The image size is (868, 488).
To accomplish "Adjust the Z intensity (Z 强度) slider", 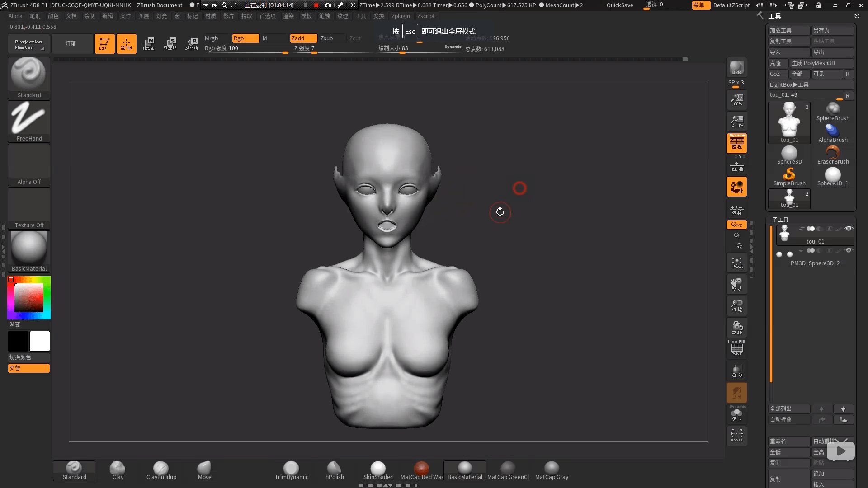I will [x=332, y=48].
